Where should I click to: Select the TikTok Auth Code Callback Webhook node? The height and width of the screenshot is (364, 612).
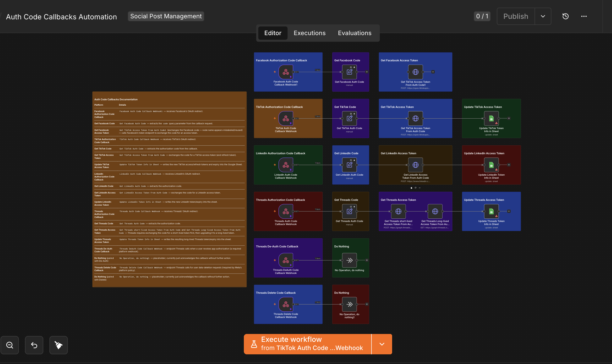(286, 118)
